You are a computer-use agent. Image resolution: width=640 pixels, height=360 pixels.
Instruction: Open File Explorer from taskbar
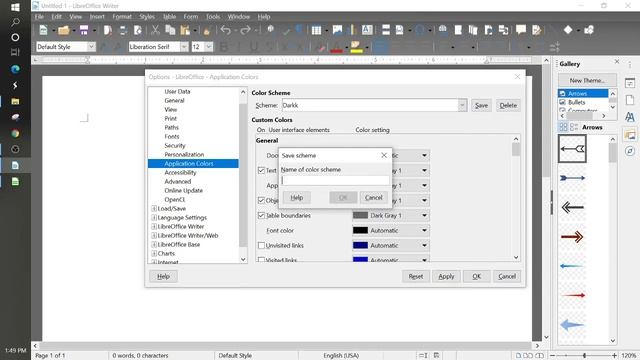[15, 101]
